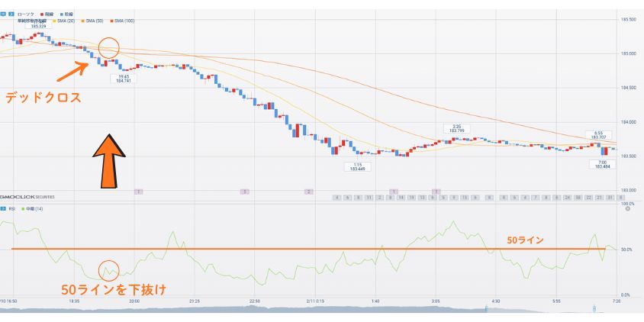
Task: Click the right handle on timeline navigator
Action: [594, 309]
